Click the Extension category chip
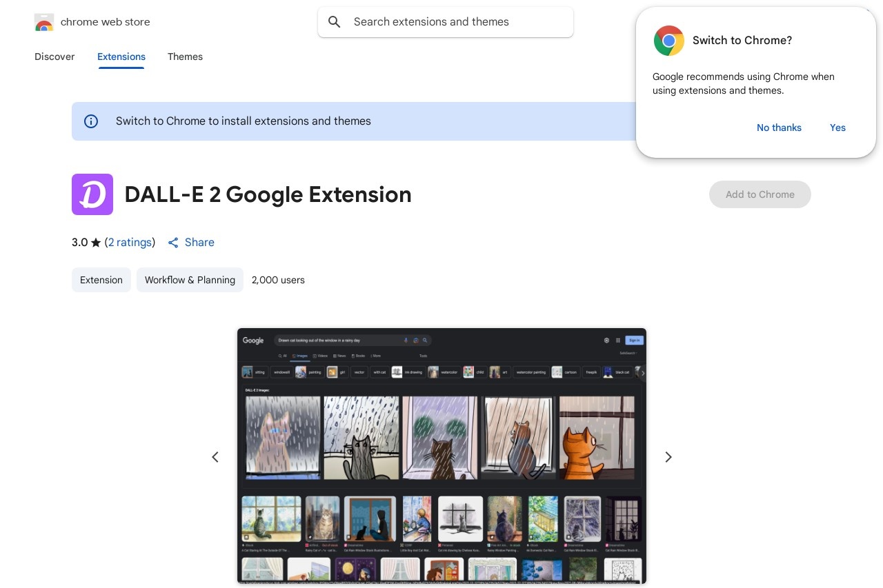883x588 pixels. pos(101,280)
